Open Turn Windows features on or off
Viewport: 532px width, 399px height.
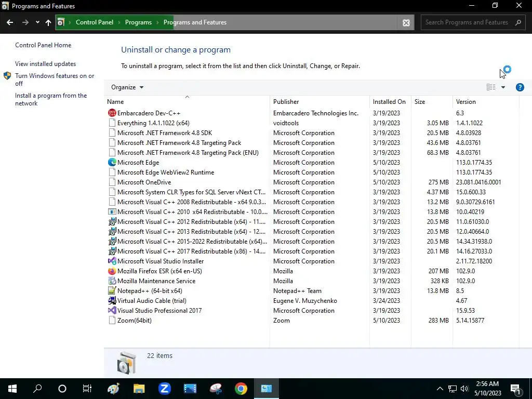coord(55,79)
